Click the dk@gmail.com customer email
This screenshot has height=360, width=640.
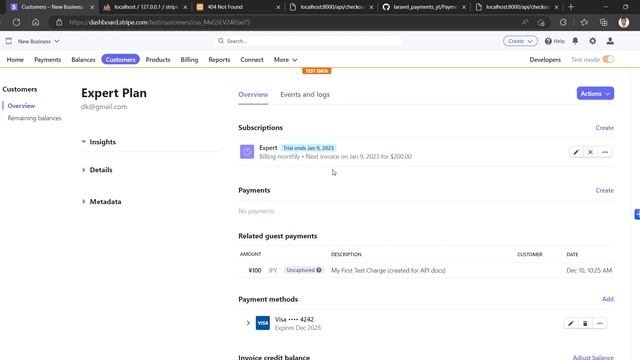(x=104, y=107)
